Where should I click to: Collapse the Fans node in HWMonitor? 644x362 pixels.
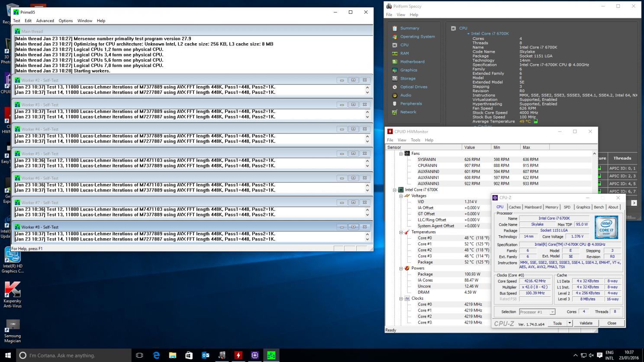pyautogui.click(x=401, y=154)
